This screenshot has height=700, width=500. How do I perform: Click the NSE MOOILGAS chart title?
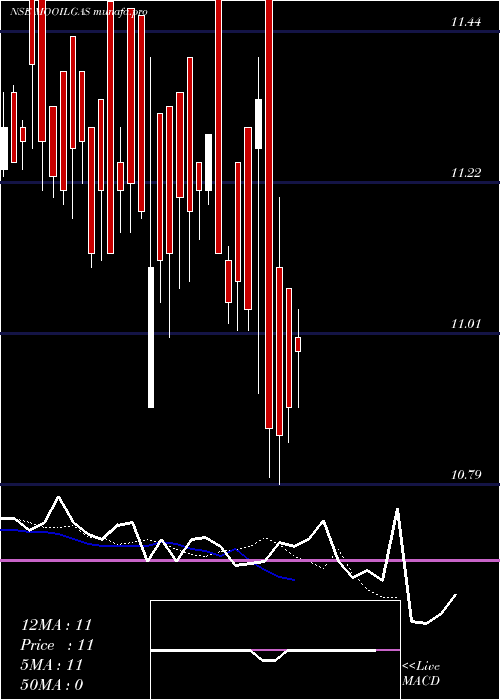tap(79, 12)
